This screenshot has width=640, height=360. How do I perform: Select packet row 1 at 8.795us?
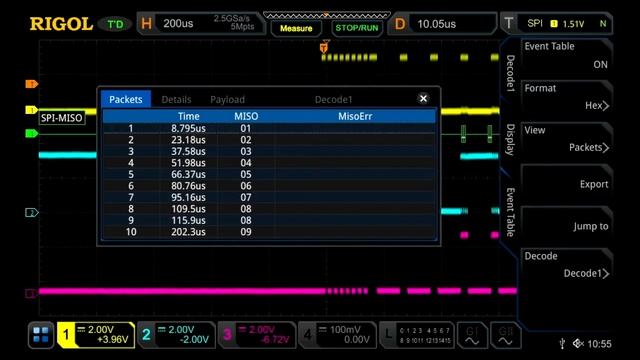pyautogui.click(x=269, y=128)
